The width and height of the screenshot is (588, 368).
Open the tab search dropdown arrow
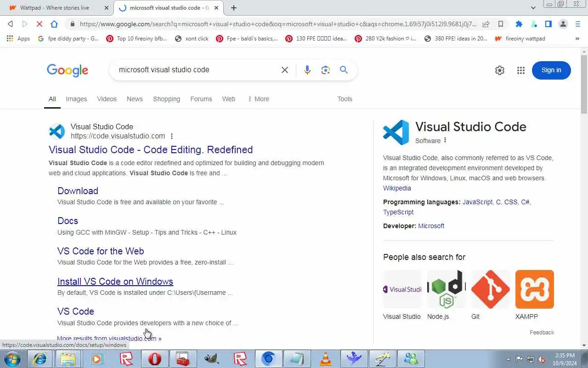pos(533,8)
